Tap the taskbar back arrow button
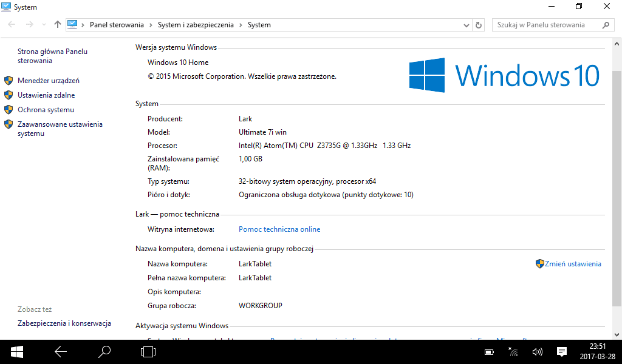Image resolution: width=622 pixels, height=364 pixels. [x=61, y=352]
